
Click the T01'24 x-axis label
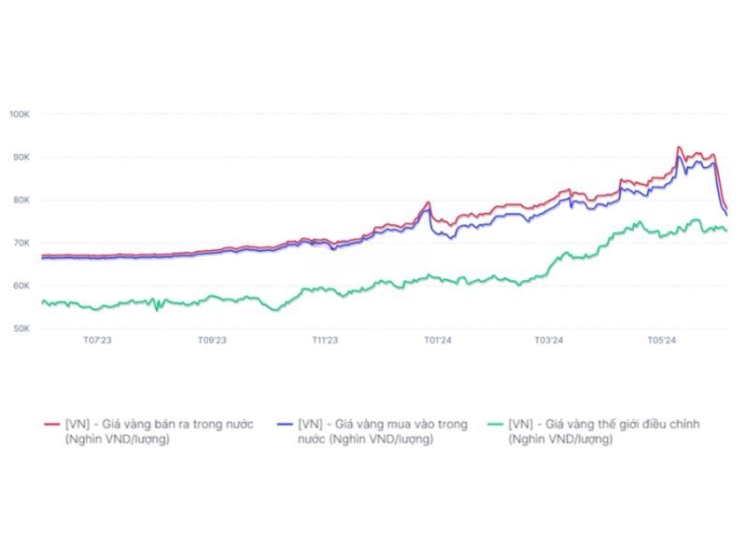(x=437, y=342)
